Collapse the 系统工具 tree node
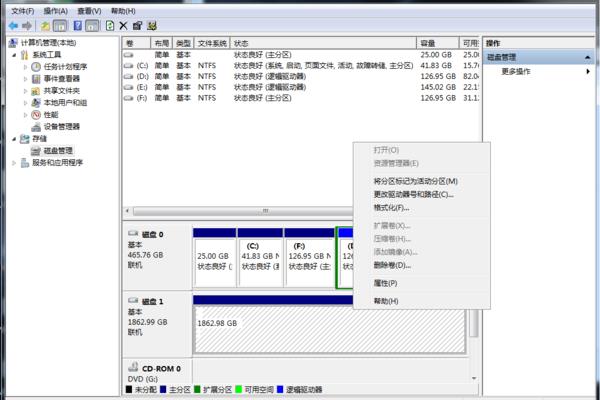 click(14, 55)
